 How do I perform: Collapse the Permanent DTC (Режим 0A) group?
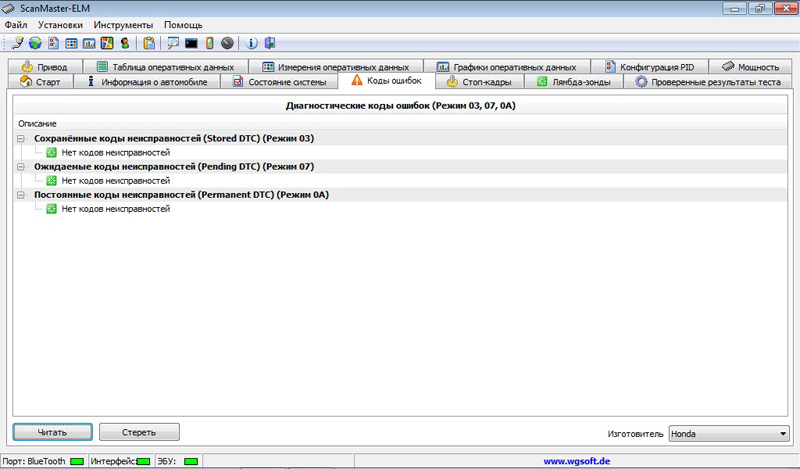point(21,194)
